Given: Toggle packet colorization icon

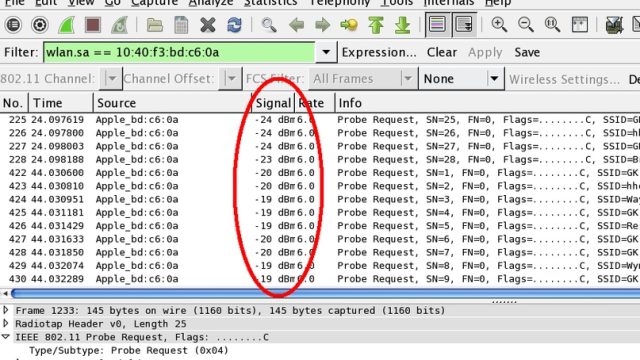Looking at the screenshot, I should (x=437, y=24).
